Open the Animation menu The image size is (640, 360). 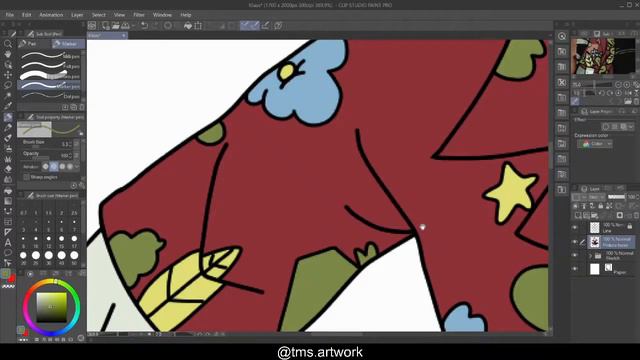pos(51,15)
